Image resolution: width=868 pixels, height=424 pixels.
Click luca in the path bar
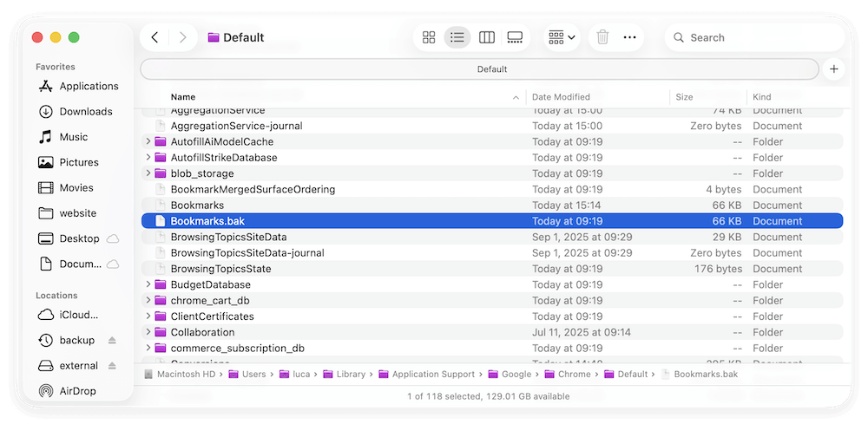coord(294,375)
